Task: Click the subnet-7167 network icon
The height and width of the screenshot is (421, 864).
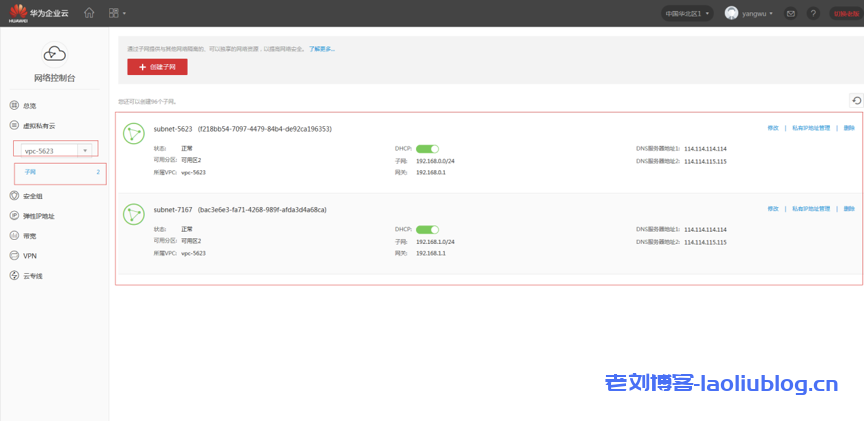Action: tap(133, 215)
